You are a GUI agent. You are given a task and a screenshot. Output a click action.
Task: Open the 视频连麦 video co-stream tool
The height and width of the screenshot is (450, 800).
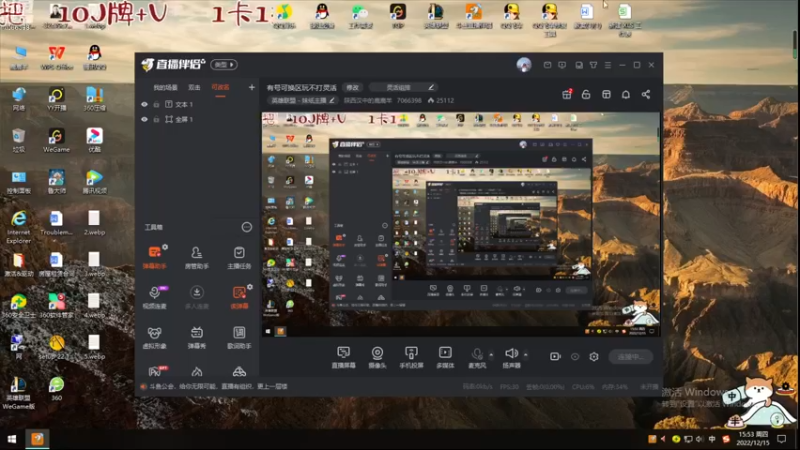(x=155, y=297)
